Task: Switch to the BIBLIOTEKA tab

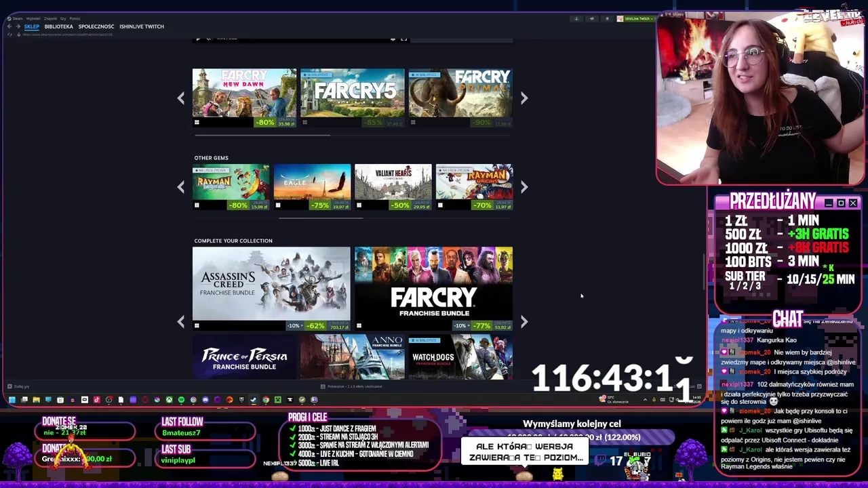Action: pos(59,26)
